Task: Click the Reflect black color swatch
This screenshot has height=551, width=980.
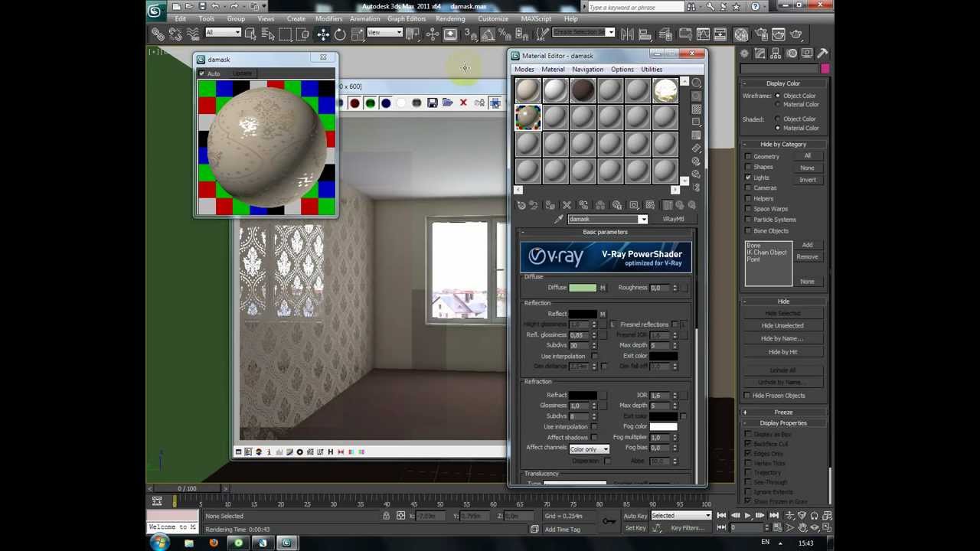Action: [583, 314]
